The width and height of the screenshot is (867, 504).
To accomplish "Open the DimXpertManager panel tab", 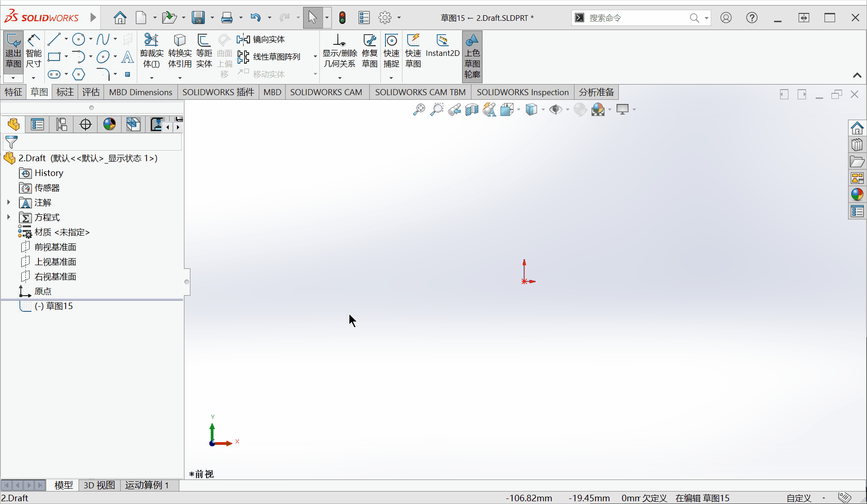I will (85, 124).
